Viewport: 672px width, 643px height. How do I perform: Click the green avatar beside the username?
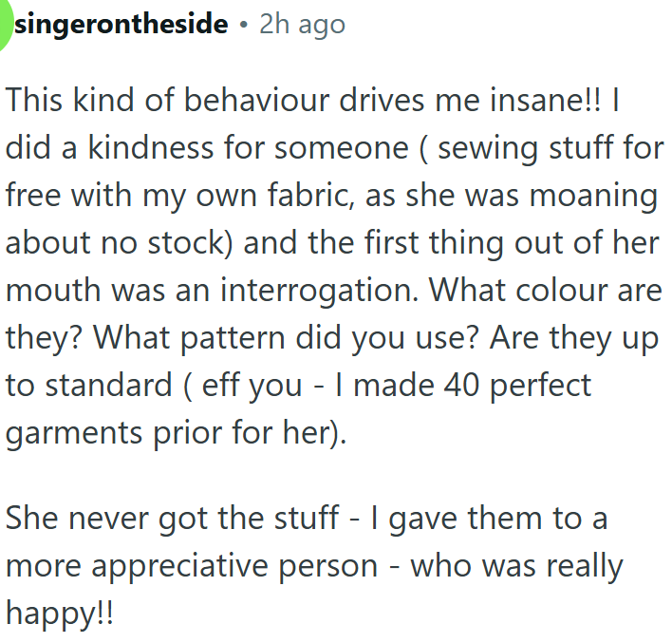6,25
